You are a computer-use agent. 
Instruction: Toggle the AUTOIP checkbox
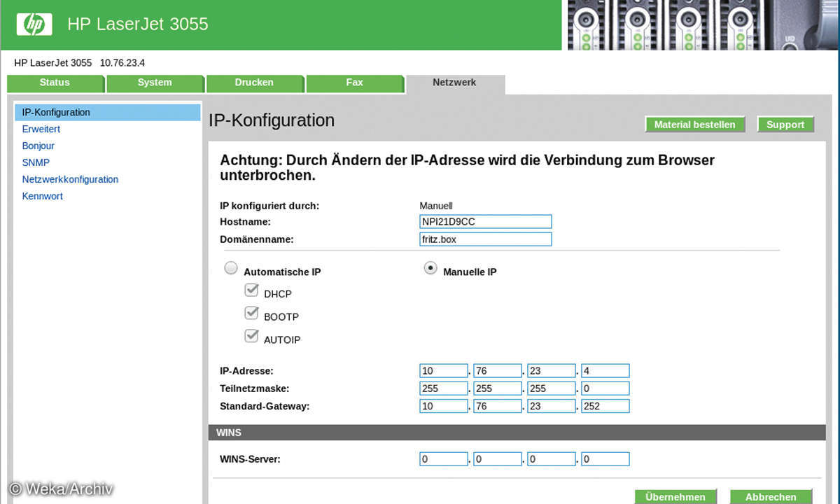pyautogui.click(x=252, y=336)
